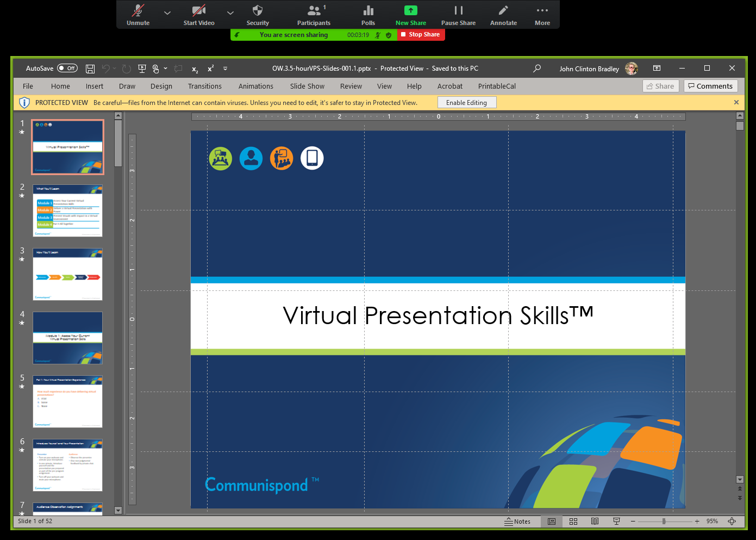Click the Touch/Mouse mode icon
Screen dimensions: 756x540
[156, 69]
